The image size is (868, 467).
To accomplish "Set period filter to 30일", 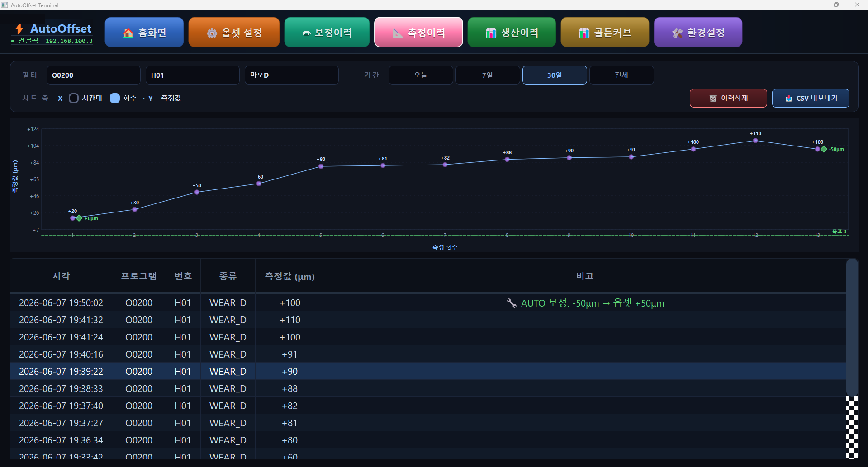I will click(x=555, y=75).
